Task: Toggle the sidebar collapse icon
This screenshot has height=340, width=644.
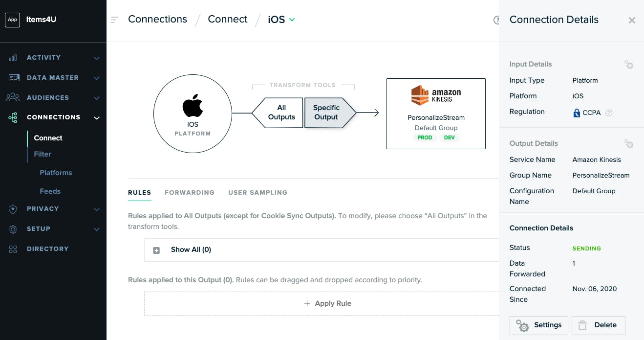Action: point(114,20)
